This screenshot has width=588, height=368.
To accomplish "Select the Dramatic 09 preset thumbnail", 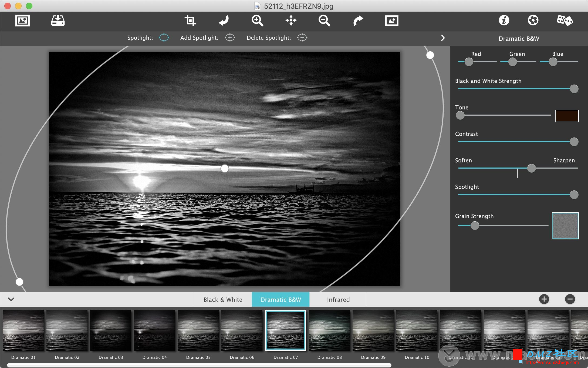I will [x=373, y=330].
